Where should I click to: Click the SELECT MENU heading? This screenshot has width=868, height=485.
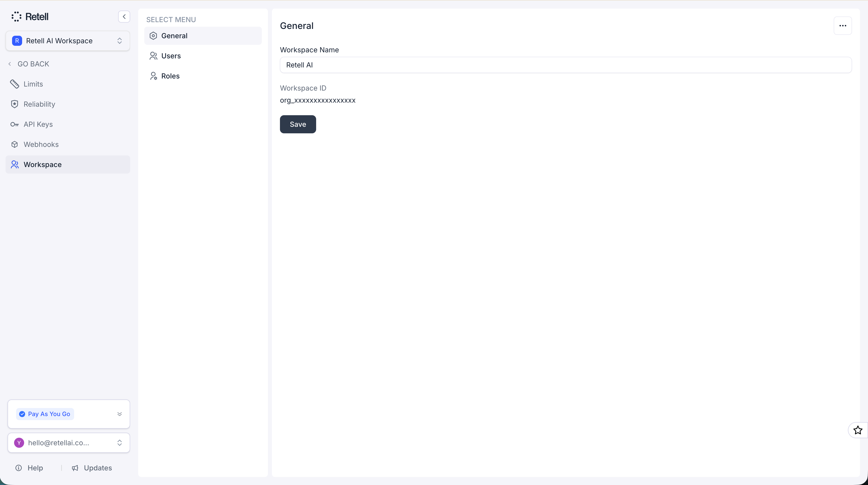171,20
